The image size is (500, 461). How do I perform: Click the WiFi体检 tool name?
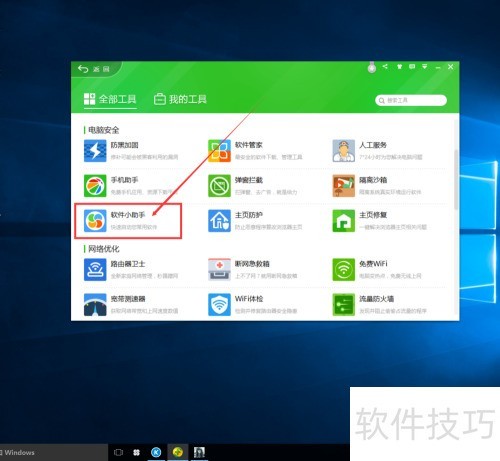click(249, 299)
